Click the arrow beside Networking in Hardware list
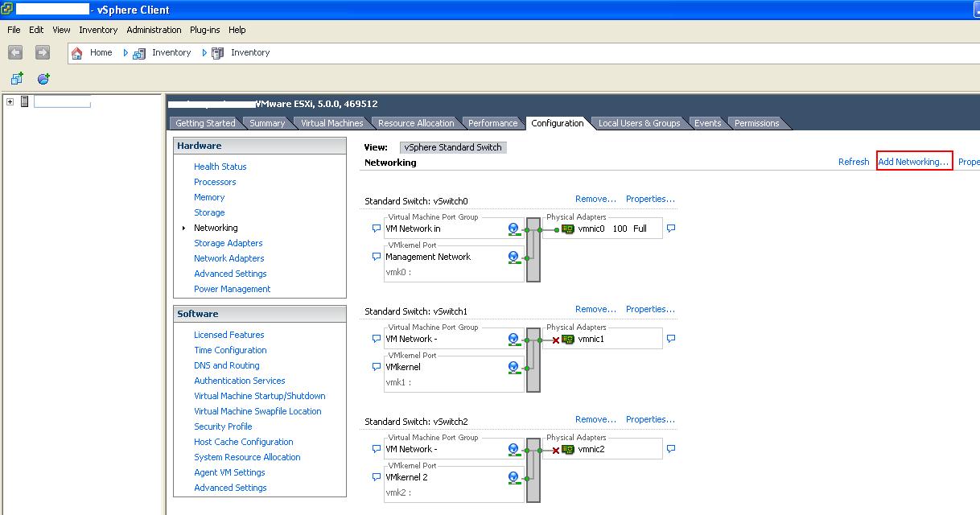Image resolution: width=980 pixels, height=515 pixels. point(185,228)
